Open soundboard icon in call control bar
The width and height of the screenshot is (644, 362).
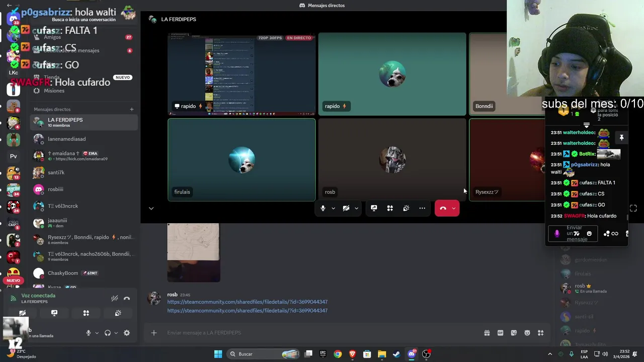coord(406,208)
